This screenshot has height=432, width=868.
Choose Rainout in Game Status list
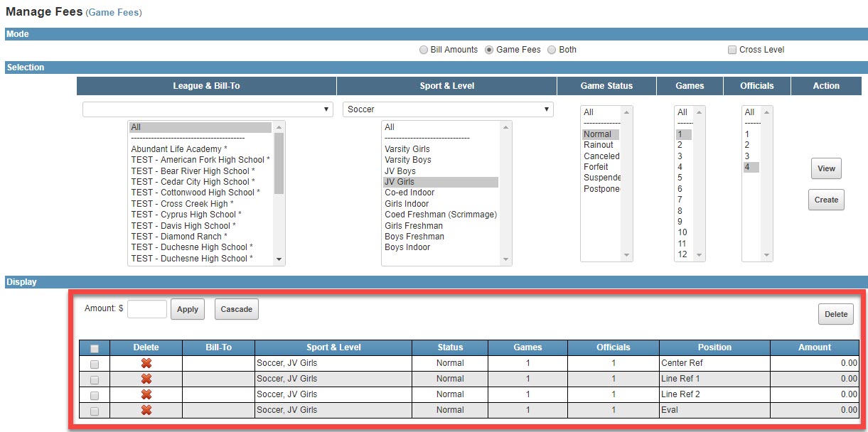(599, 145)
